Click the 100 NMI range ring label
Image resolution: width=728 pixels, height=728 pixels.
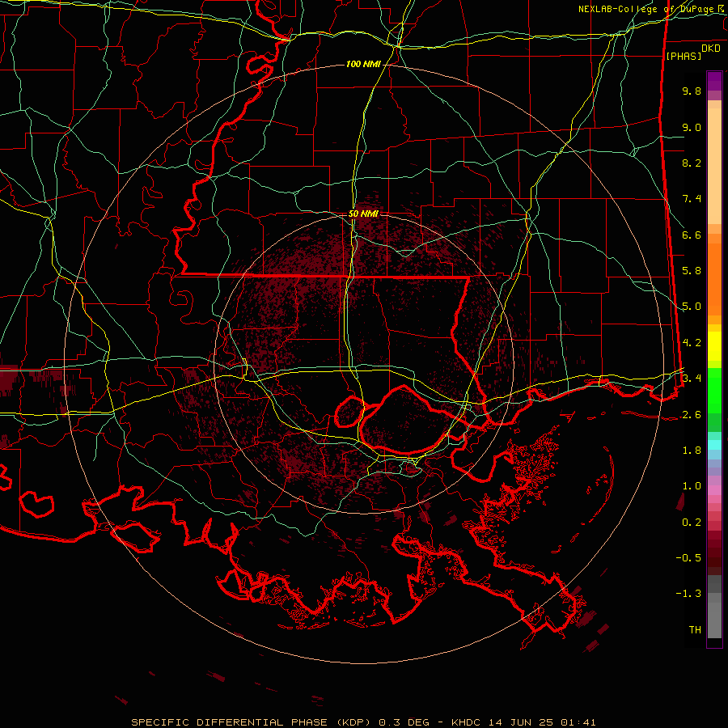pyautogui.click(x=363, y=64)
